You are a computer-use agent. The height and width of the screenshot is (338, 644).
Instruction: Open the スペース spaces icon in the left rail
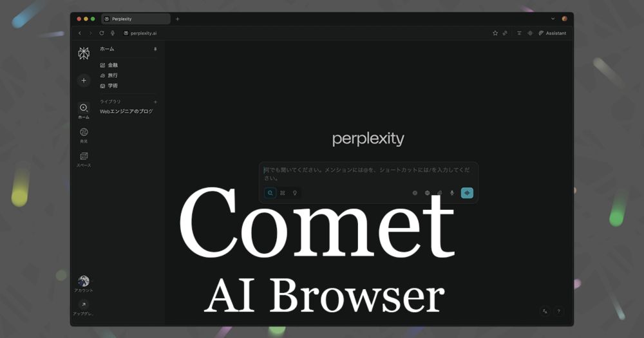pos(84,156)
